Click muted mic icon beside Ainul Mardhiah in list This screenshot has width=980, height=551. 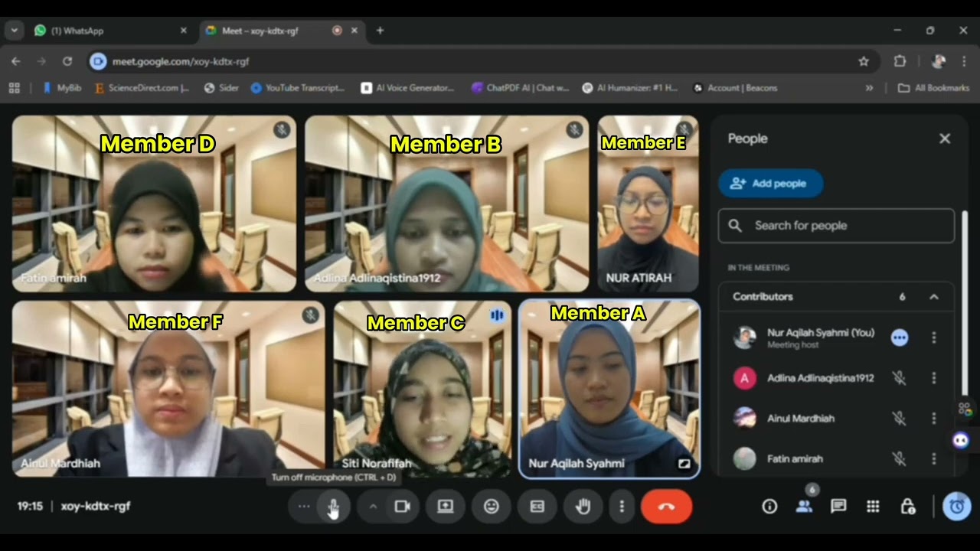point(900,419)
